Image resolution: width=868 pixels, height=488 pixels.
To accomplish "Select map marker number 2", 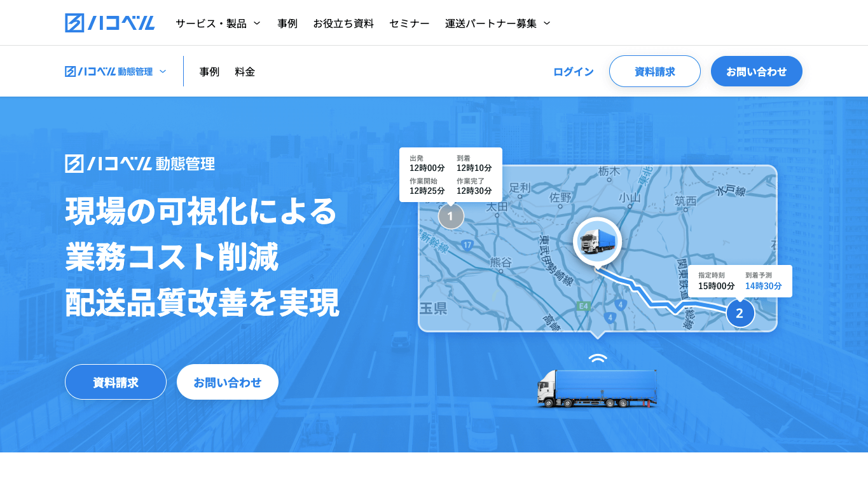I will click(740, 313).
